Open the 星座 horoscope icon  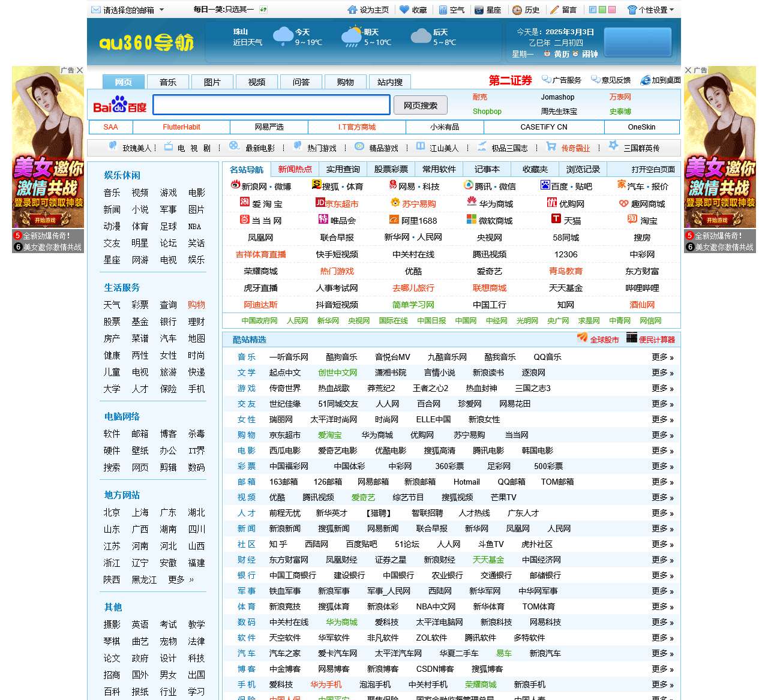pyautogui.click(x=479, y=10)
